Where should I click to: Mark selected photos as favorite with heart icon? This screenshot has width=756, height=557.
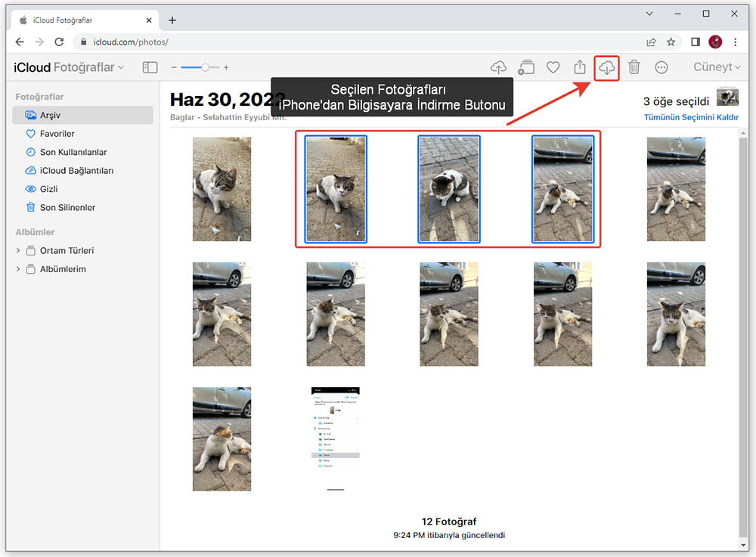point(553,67)
